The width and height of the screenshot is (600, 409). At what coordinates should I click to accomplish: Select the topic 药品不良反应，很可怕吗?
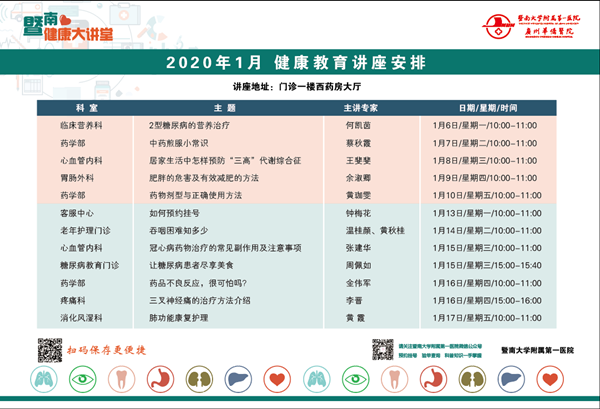click(198, 283)
